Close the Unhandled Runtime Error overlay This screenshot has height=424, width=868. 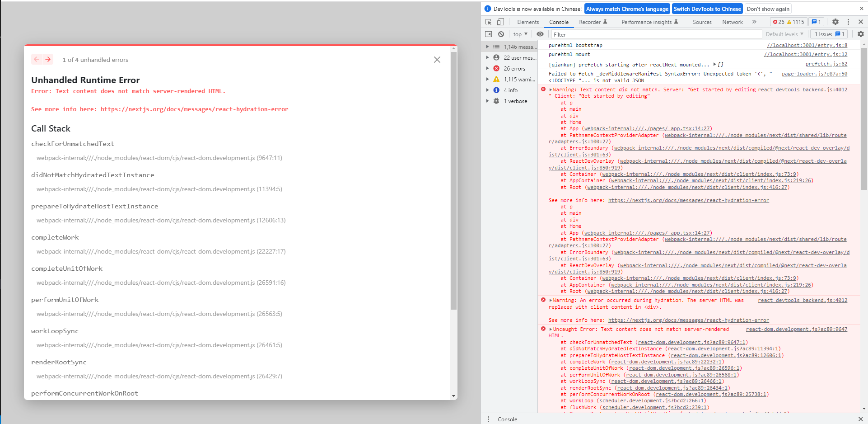pos(437,60)
